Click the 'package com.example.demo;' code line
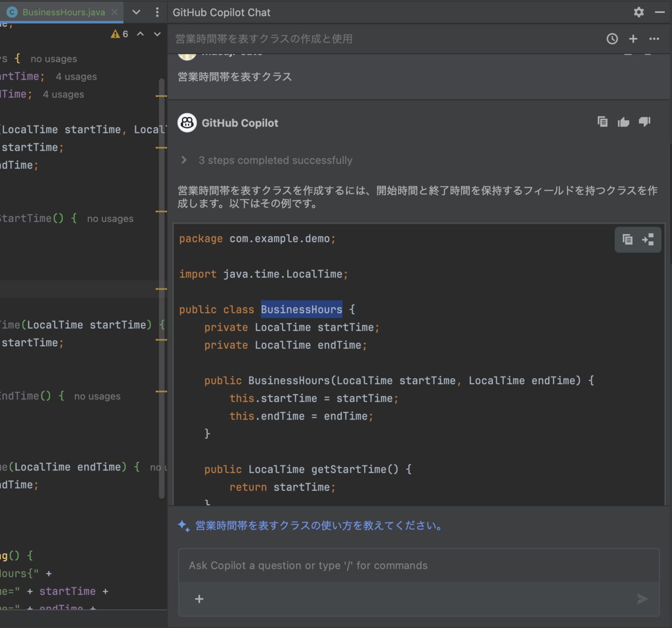This screenshot has height=628, width=672. (257, 239)
